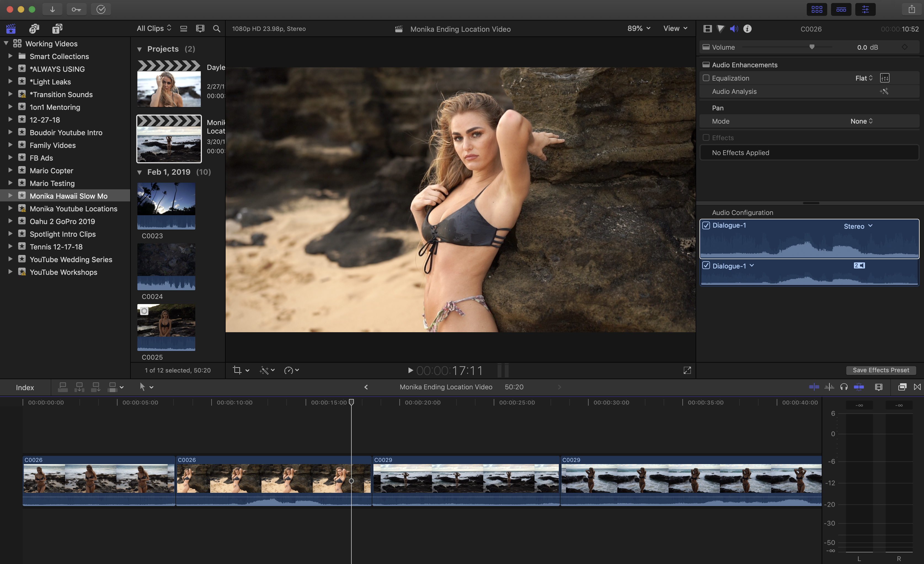Open the Keyword Editor key icon
924x564 pixels.
tap(76, 9)
